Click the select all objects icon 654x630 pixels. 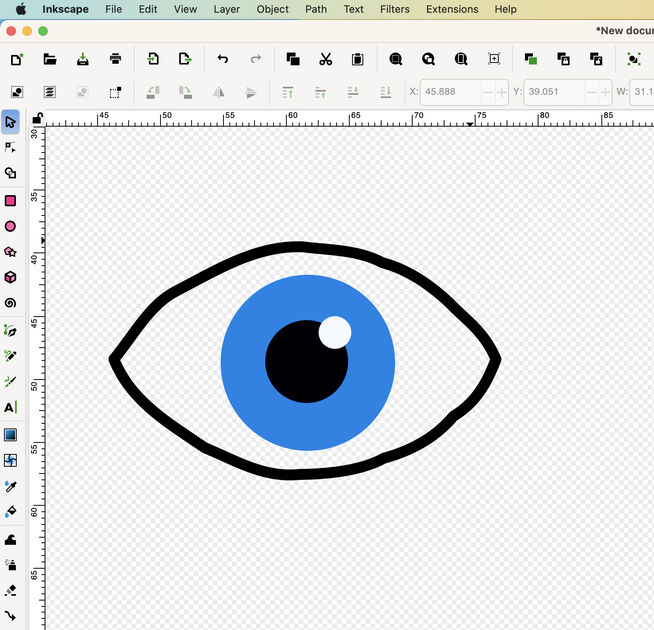[17, 92]
